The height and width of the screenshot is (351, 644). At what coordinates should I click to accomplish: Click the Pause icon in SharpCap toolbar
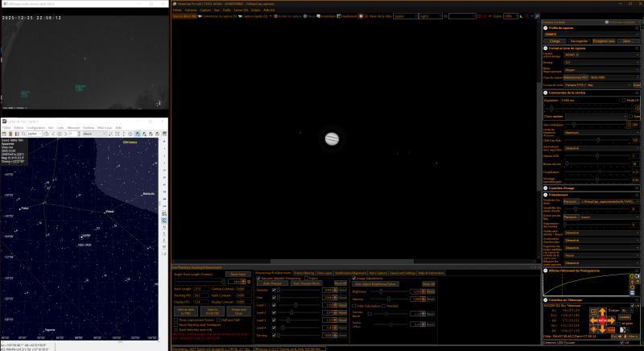[x=305, y=16]
